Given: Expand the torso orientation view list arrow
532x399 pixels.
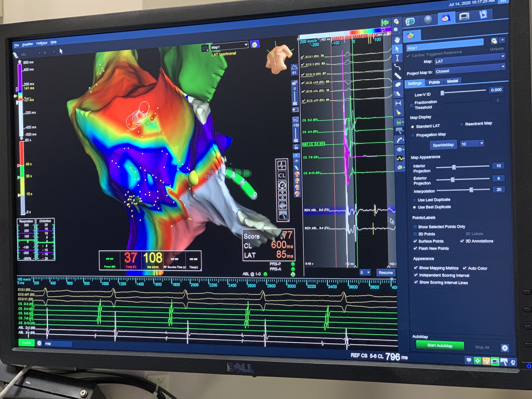Looking at the screenshot, I should point(296,155).
